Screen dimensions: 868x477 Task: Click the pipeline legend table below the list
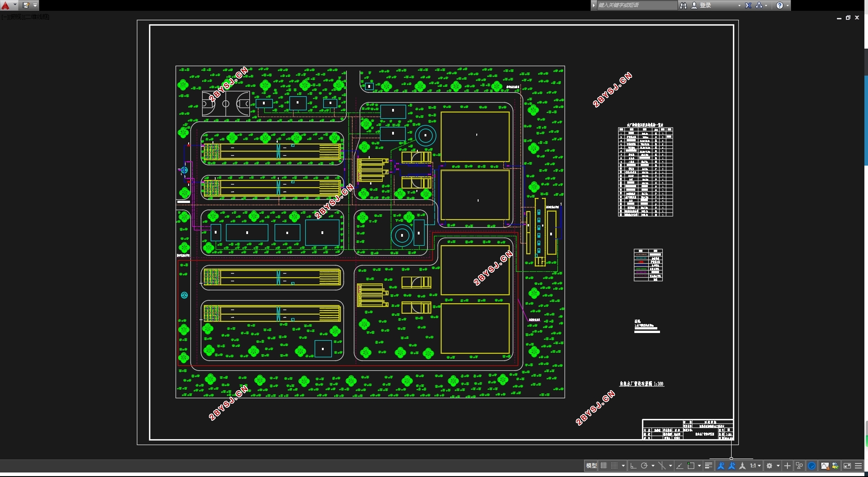pyautogui.click(x=648, y=265)
